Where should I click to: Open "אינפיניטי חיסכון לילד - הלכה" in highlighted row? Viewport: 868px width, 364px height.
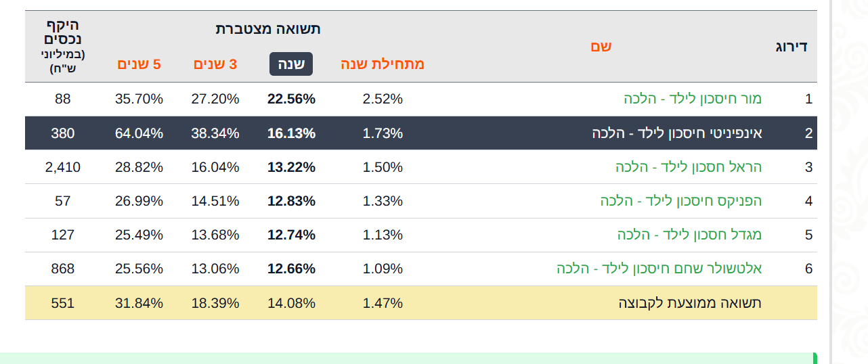(x=677, y=133)
